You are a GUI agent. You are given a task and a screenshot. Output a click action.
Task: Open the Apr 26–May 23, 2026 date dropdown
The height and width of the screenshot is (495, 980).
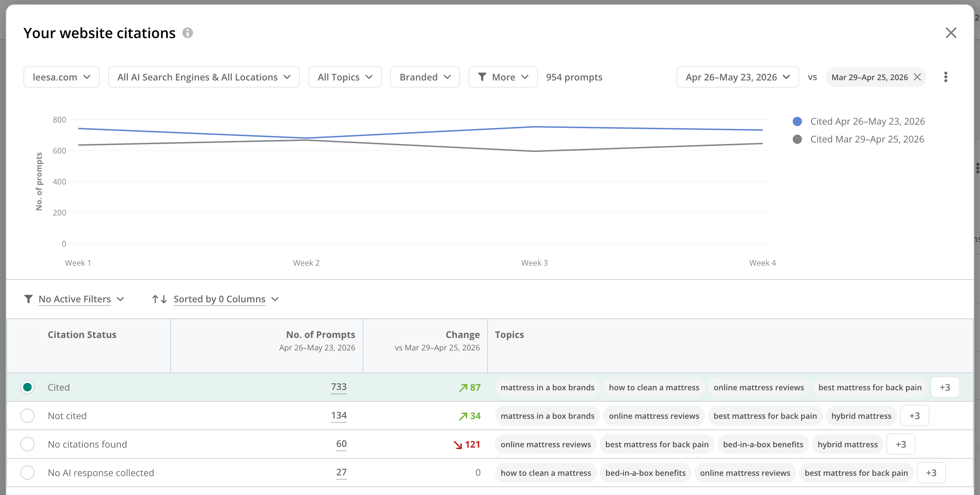tap(737, 77)
